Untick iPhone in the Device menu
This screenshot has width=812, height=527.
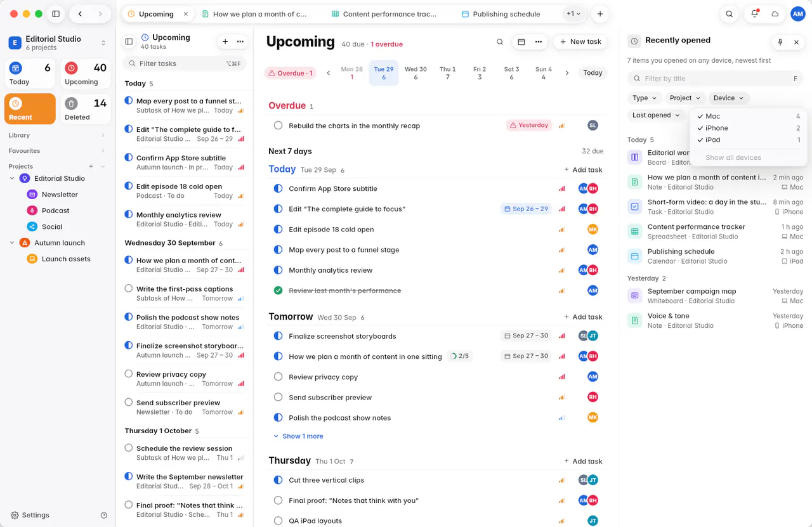click(749, 128)
